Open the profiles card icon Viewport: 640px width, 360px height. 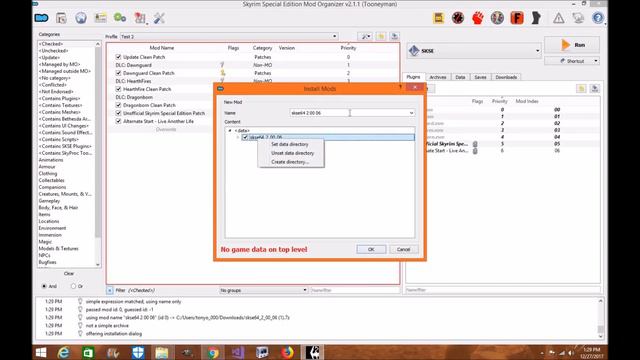coord(100,18)
